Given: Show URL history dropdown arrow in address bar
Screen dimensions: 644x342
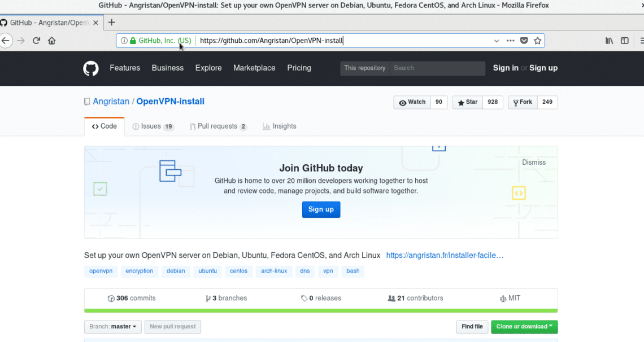Looking at the screenshot, I should pos(497,41).
